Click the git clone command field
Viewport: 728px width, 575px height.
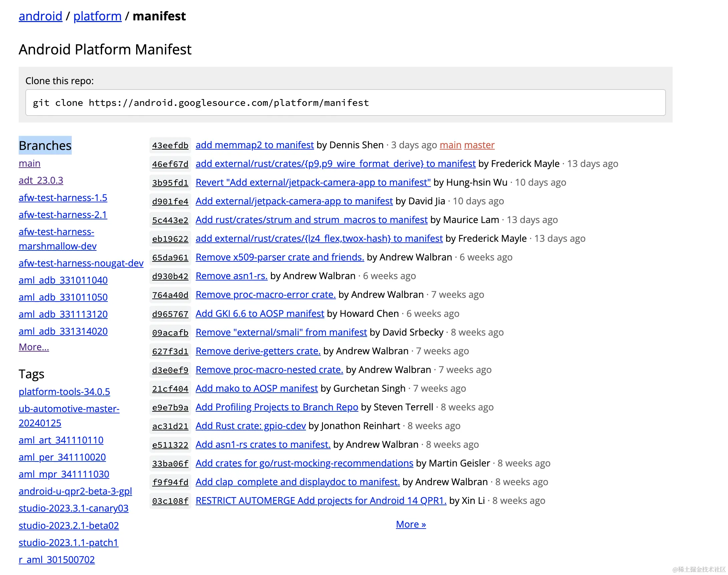coord(345,103)
